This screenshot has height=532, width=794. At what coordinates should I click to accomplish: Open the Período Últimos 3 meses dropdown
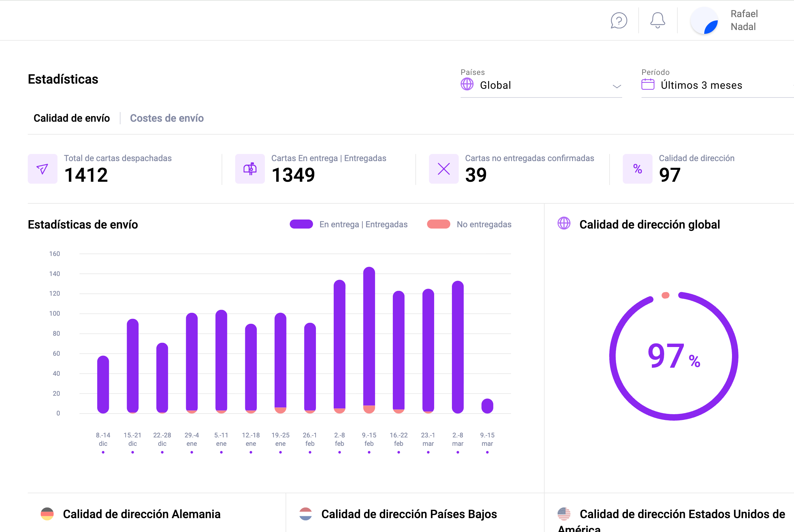click(701, 85)
